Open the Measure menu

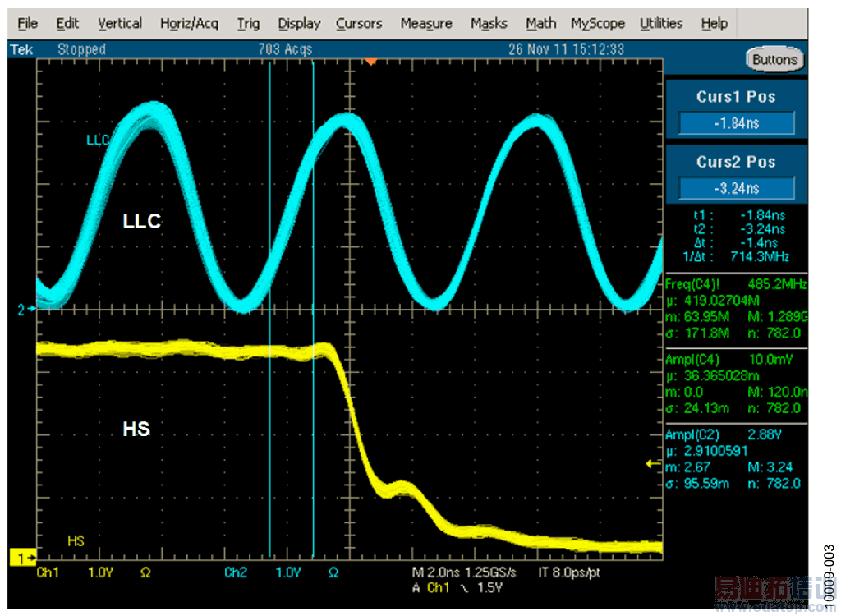(425, 23)
